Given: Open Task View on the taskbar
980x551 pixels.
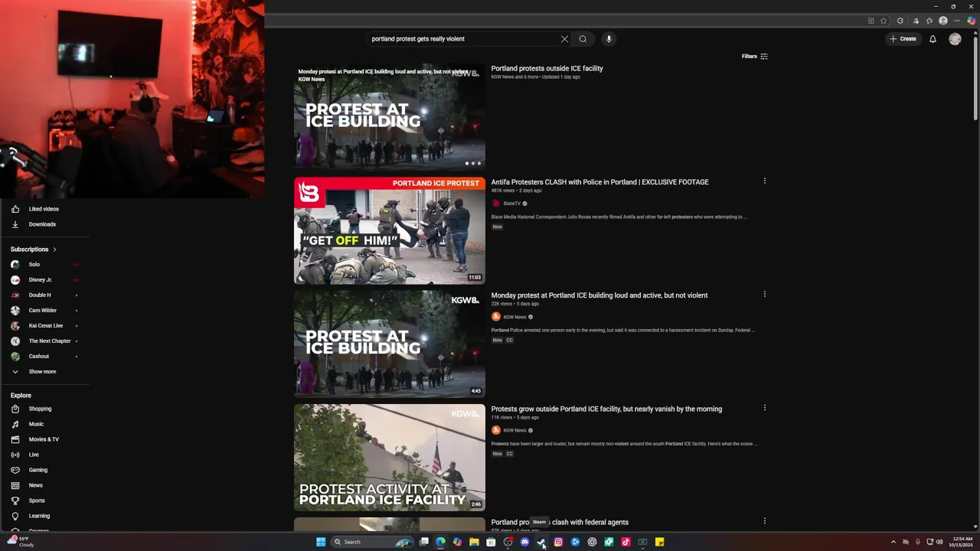Looking at the screenshot, I should point(423,542).
